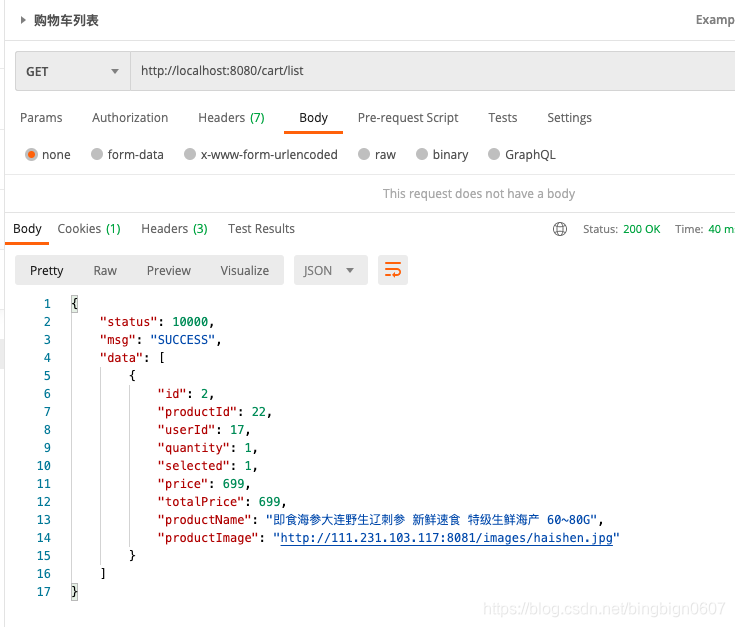The height and width of the screenshot is (627, 735).
Task: Open the request Headers (7) tab
Action: click(x=231, y=118)
